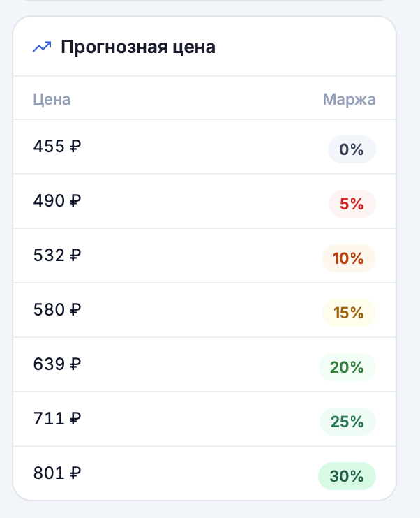420x518 pixels.
Task: Click the red 5% margin badge
Action: [x=352, y=204]
